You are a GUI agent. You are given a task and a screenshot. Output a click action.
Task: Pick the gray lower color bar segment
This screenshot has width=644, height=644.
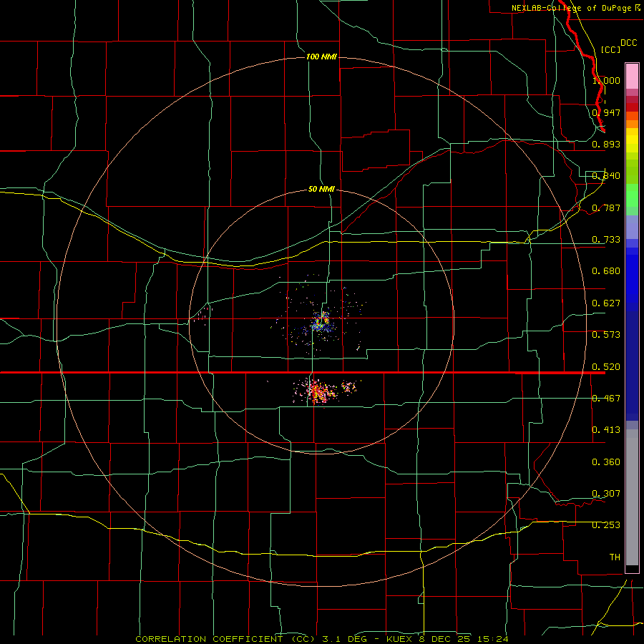click(x=632, y=497)
